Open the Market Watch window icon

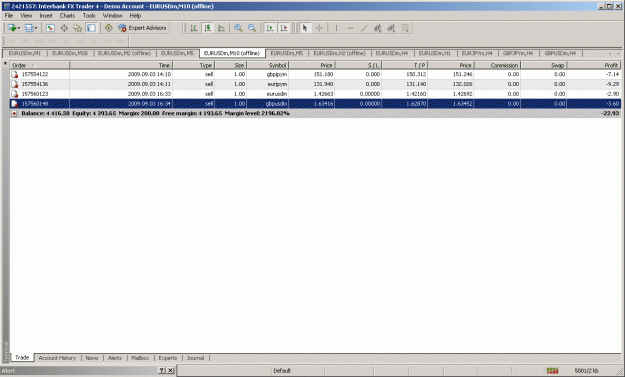click(x=50, y=28)
